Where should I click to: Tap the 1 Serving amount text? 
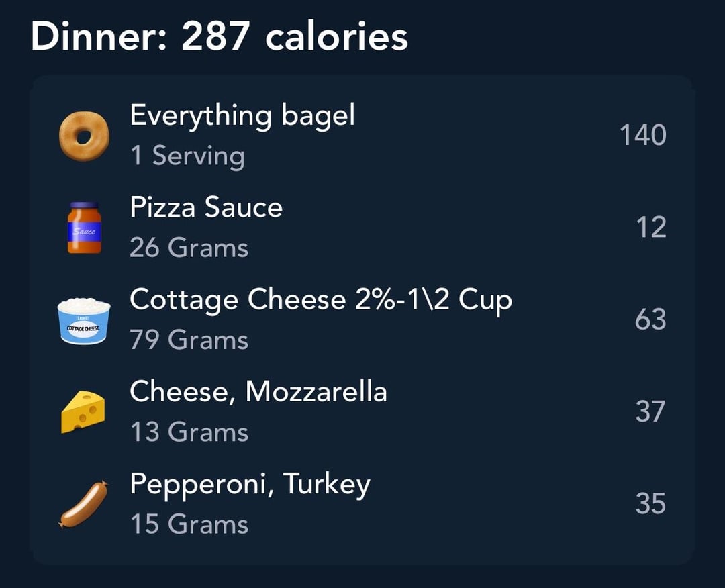coord(187,156)
